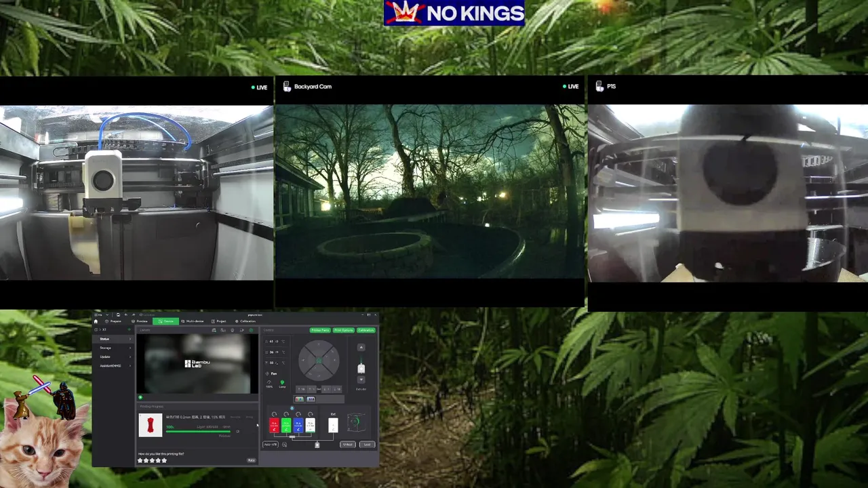Refresh the blue filament slot

point(298,414)
